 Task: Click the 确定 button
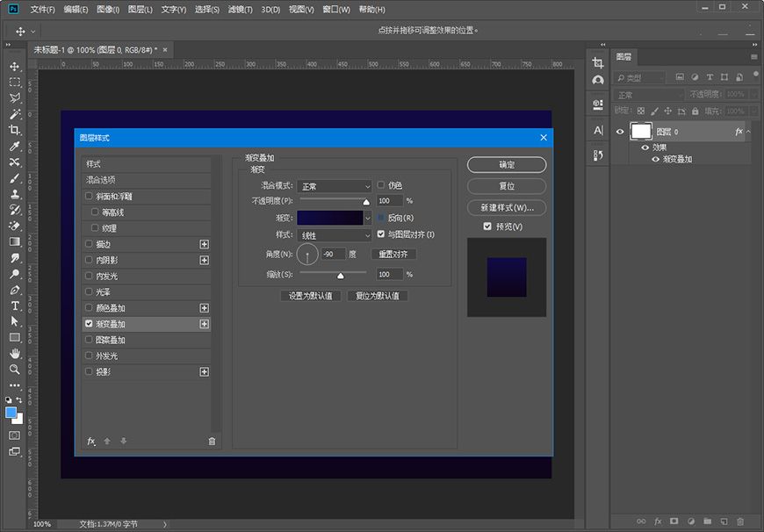click(507, 165)
